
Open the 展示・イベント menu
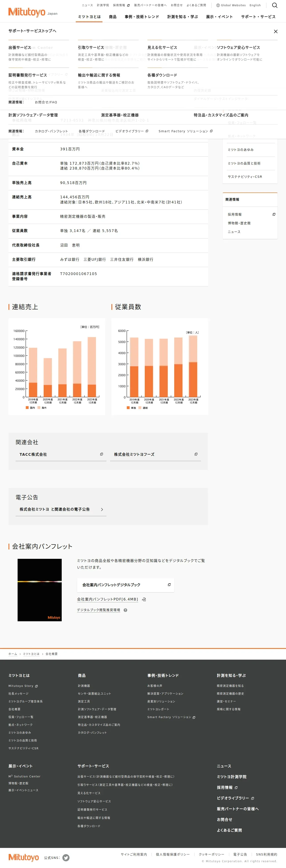219,17
